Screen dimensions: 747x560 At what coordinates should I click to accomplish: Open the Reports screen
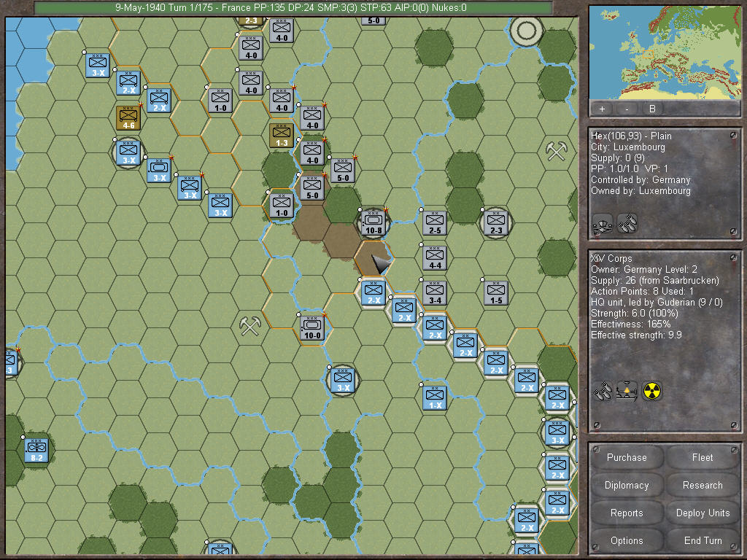point(627,513)
